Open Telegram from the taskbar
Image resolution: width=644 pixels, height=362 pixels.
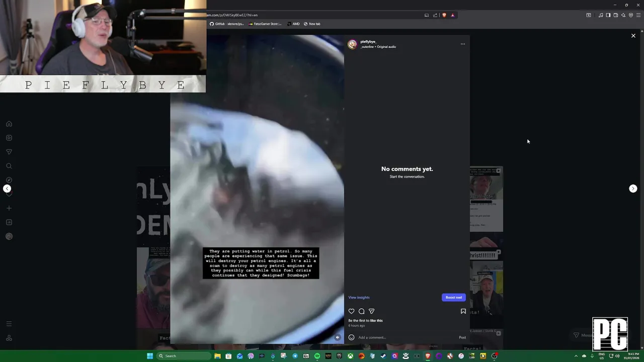click(295, 356)
